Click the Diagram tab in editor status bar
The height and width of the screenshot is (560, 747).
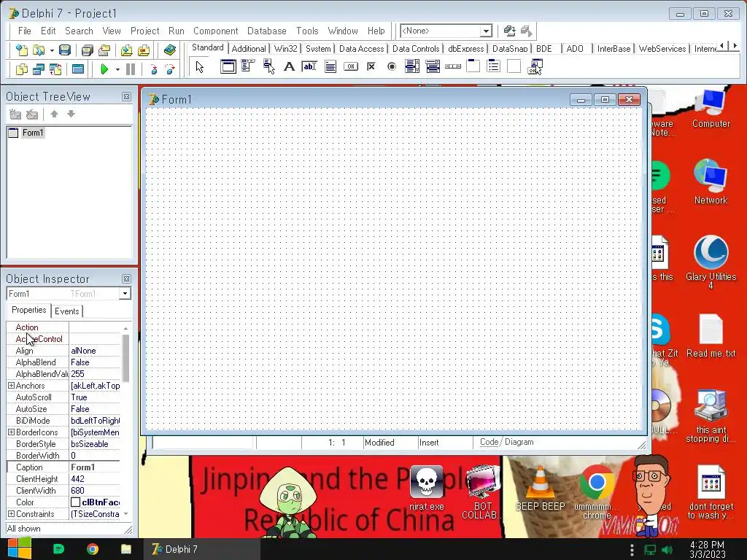tap(519, 442)
